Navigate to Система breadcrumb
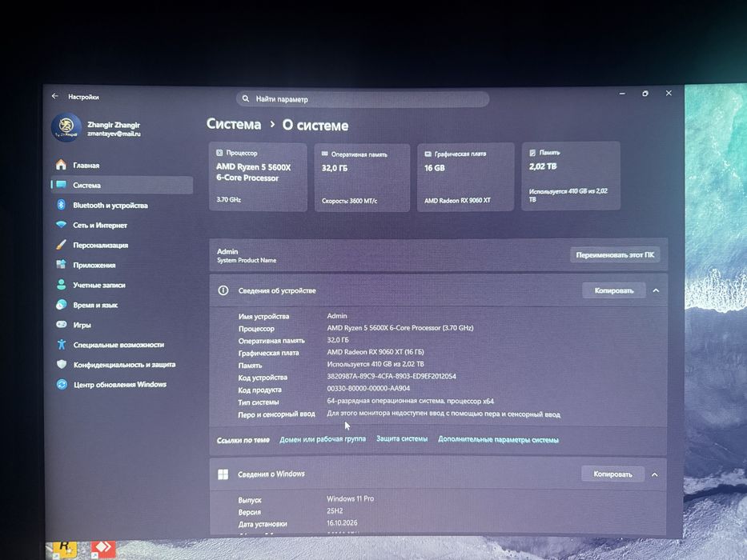 pos(234,124)
